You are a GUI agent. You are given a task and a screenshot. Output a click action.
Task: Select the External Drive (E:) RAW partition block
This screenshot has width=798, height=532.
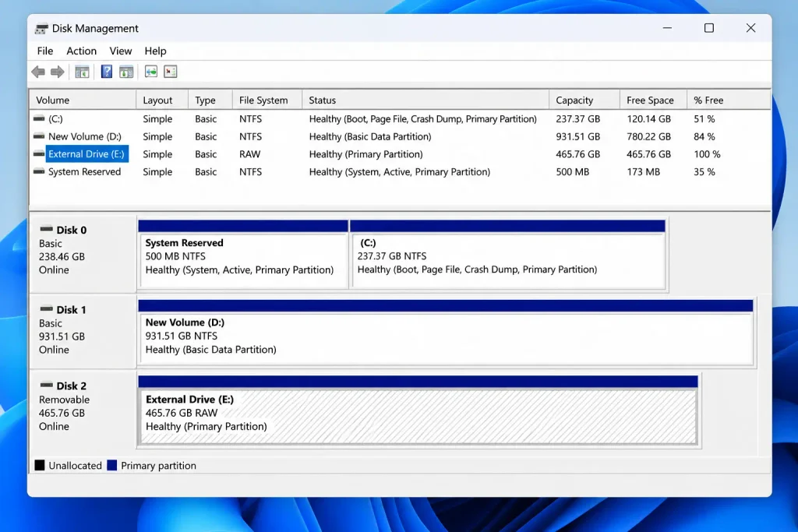418,410
